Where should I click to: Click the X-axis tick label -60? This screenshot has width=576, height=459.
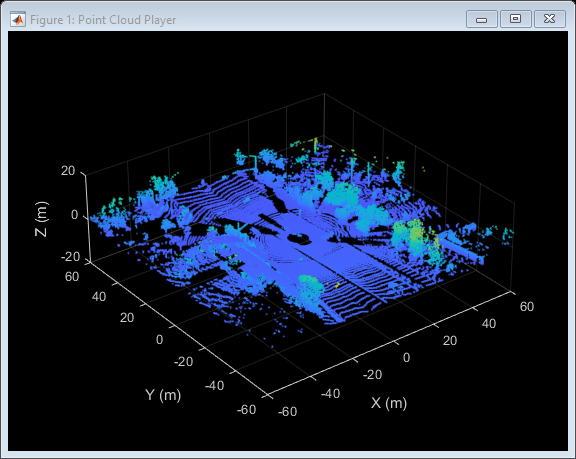point(287,411)
